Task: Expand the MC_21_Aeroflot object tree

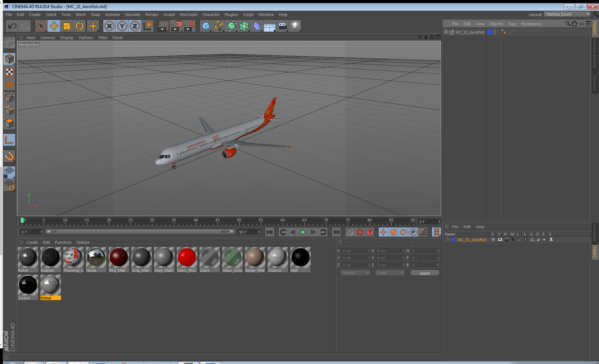Action: point(446,32)
